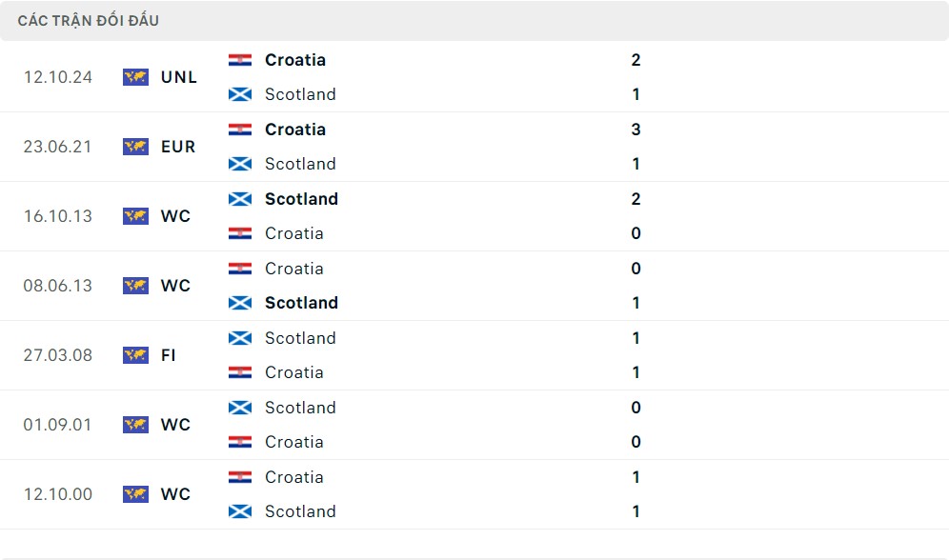Click the Scotland flag in the 23.06.21 match
The image size is (949, 560).
click(x=240, y=164)
